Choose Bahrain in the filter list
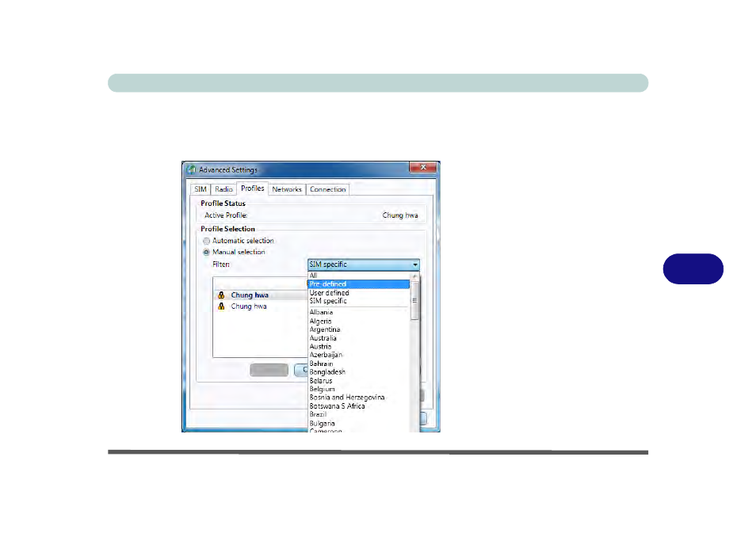 click(359, 364)
